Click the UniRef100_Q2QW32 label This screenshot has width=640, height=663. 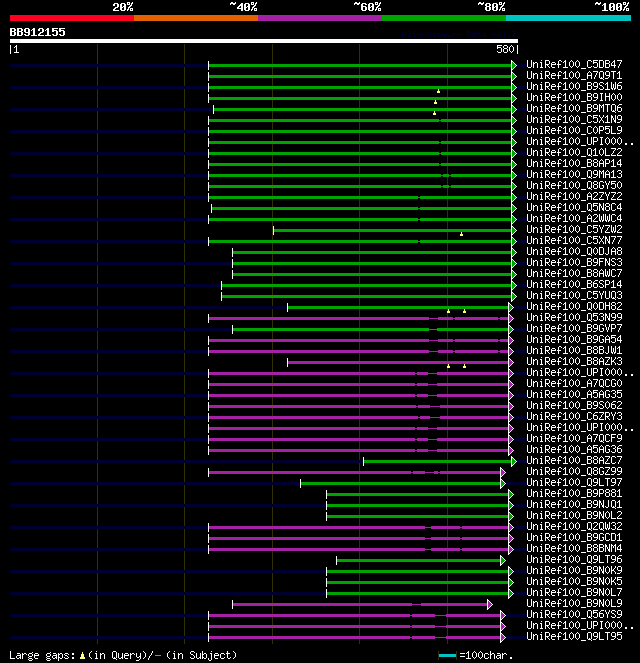click(x=574, y=526)
